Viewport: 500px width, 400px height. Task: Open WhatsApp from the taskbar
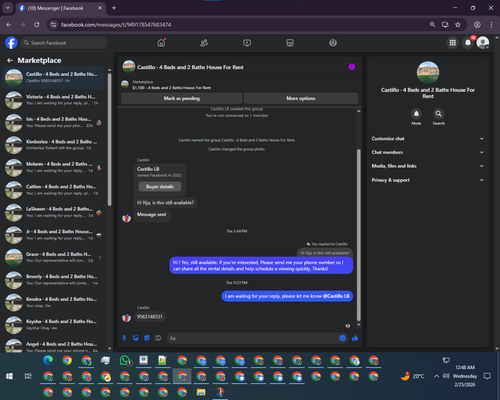click(125, 360)
